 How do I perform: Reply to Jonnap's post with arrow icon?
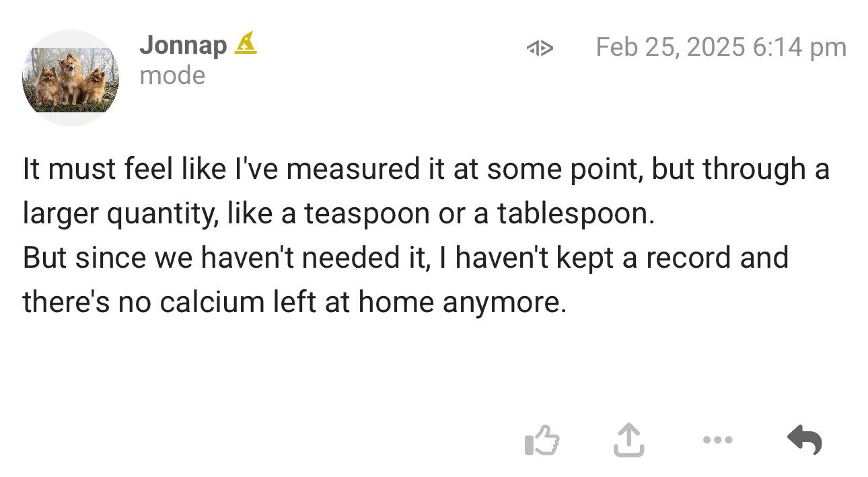[805, 441]
